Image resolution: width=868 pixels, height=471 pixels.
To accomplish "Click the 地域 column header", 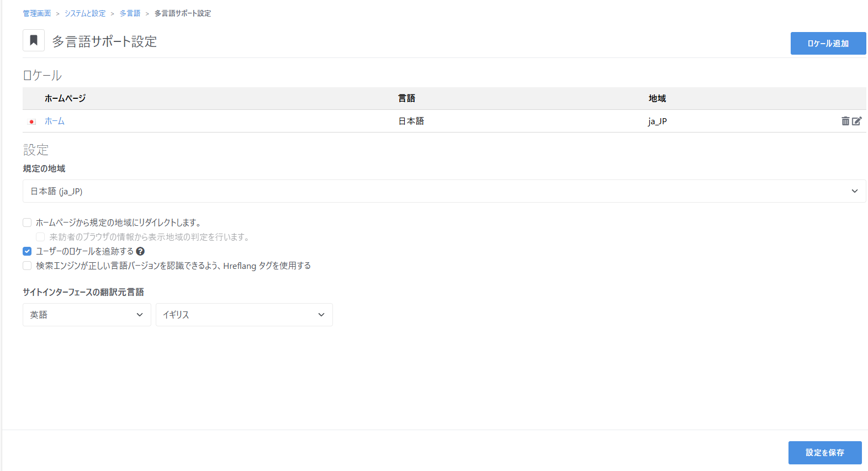I will [x=657, y=98].
